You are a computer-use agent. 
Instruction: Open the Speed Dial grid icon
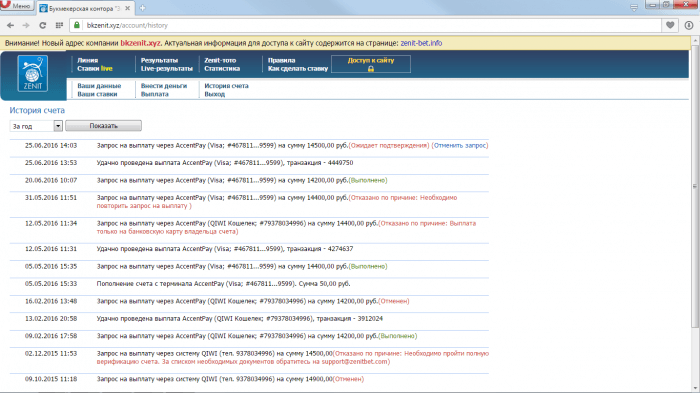(59, 25)
